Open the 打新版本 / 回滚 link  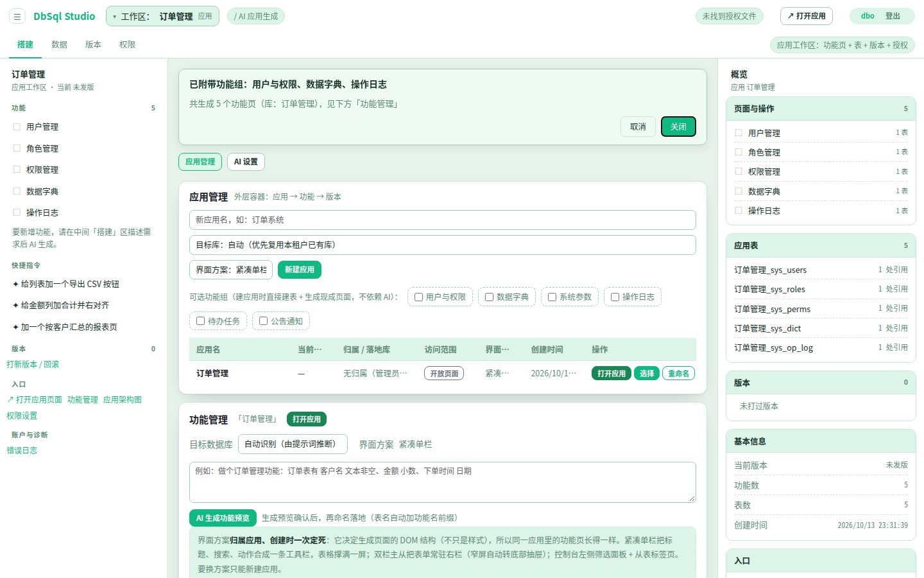pos(33,364)
